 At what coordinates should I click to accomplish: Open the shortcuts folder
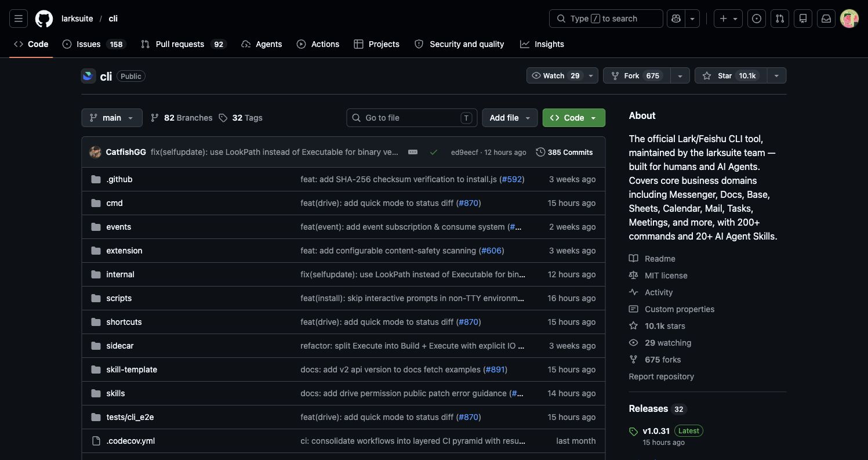click(x=124, y=322)
